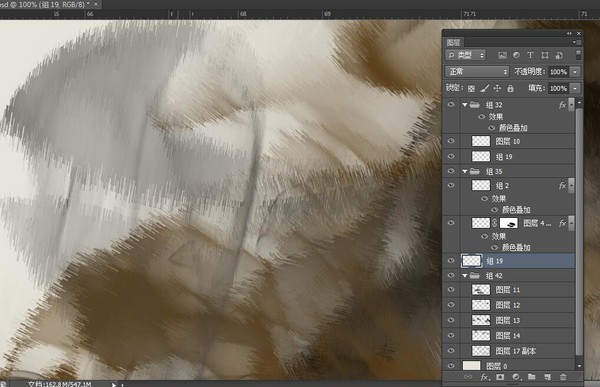This screenshot has width=600, height=387.
Task: Filter for shape layers icon
Action: [545, 55]
